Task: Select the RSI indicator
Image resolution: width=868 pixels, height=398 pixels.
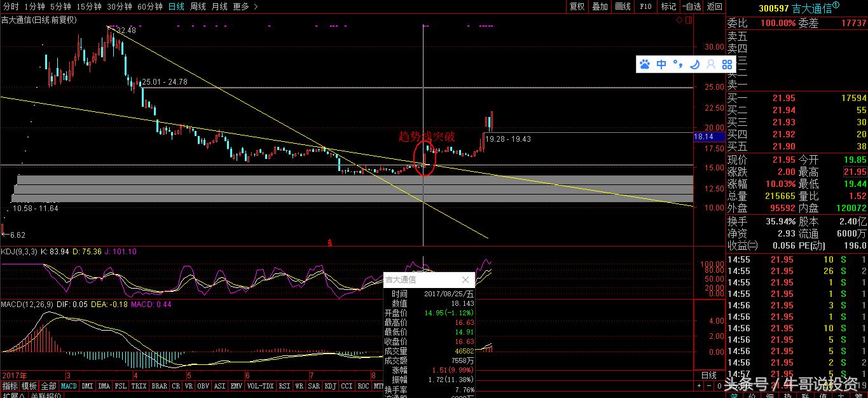Action: (x=284, y=386)
